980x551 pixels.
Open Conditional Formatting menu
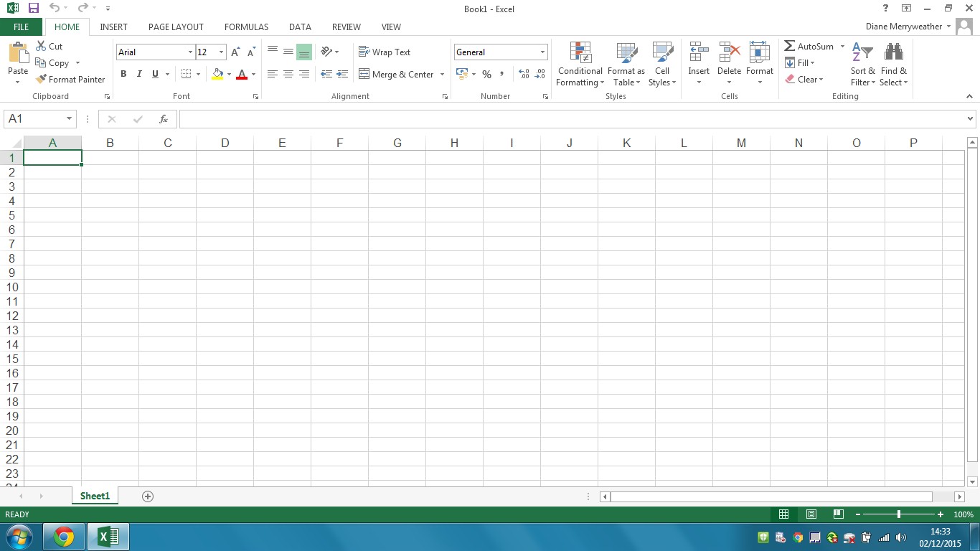(x=580, y=64)
